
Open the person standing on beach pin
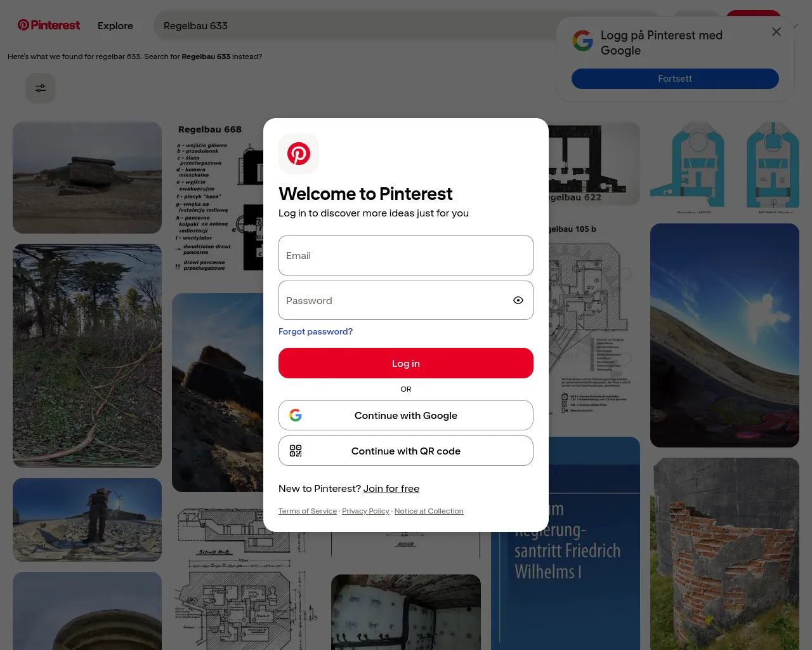pos(87,520)
